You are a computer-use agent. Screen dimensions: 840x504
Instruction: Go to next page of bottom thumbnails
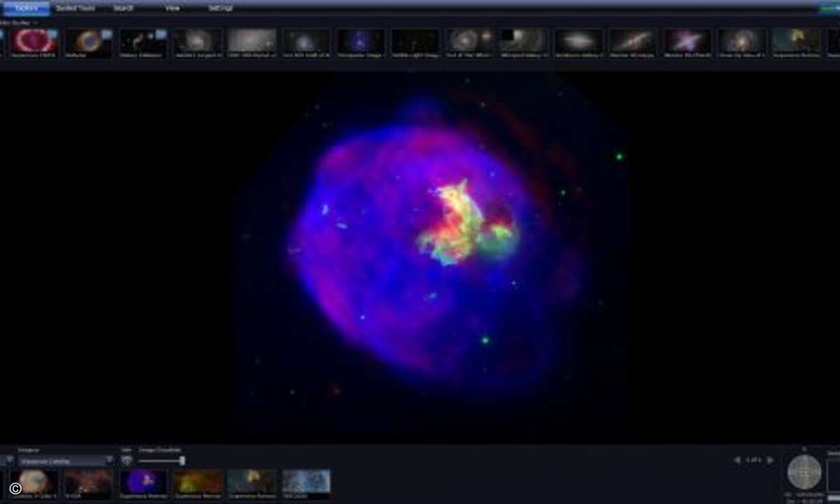pos(770,460)
